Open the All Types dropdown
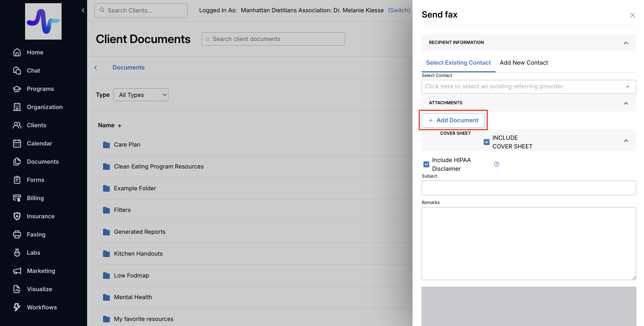This screenshot has height=326, width=644. [140, 95]
